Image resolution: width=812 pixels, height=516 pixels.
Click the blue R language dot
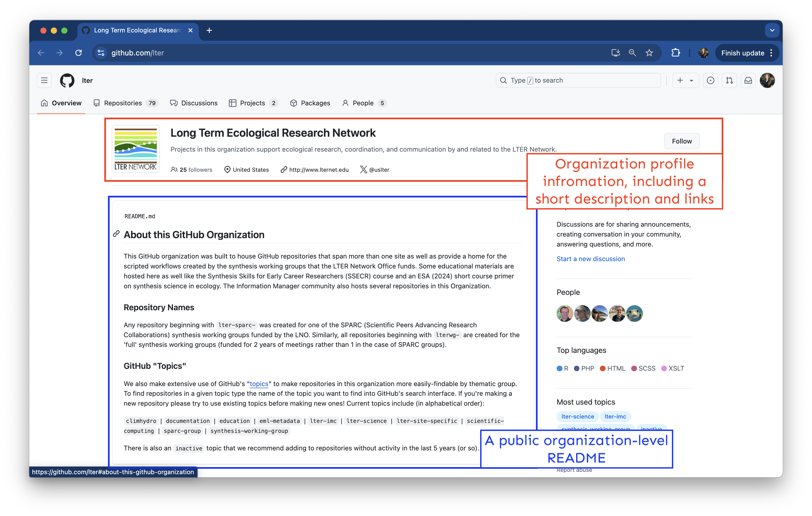tap(560, 368)
